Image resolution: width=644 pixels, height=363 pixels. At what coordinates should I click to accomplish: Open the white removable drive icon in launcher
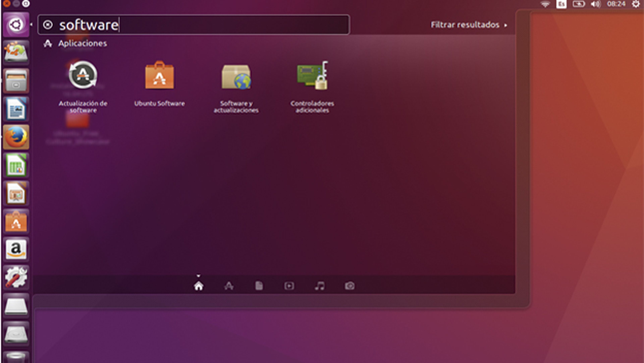click(x=16, y=306)
